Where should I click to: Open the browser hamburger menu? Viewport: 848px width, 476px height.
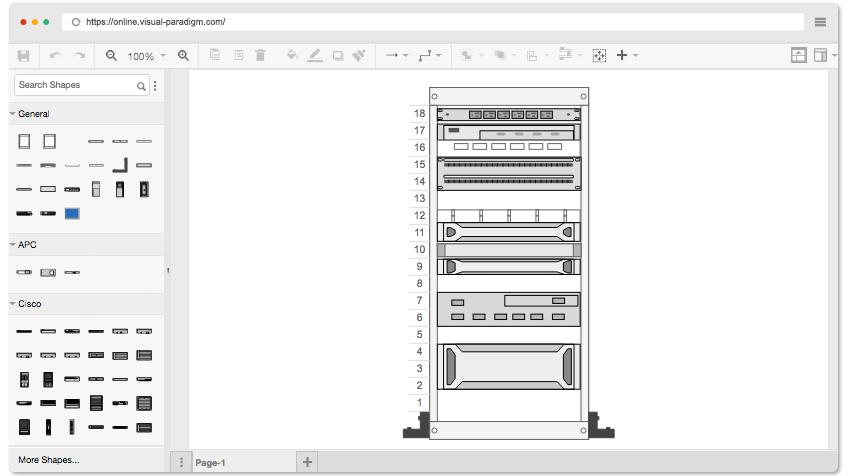pos(820,22)
